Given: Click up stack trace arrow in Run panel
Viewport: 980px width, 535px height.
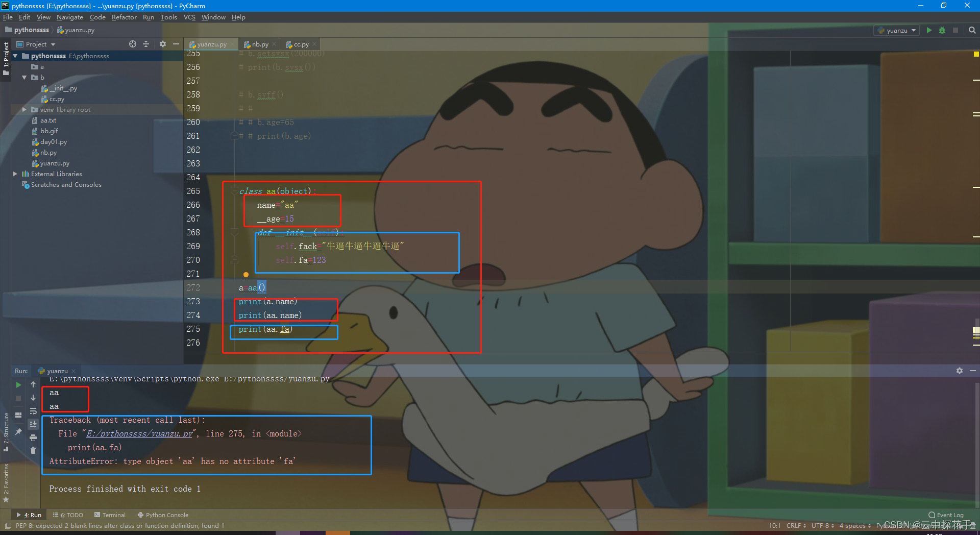Looking at the screenshot, I should coord(33,385).
